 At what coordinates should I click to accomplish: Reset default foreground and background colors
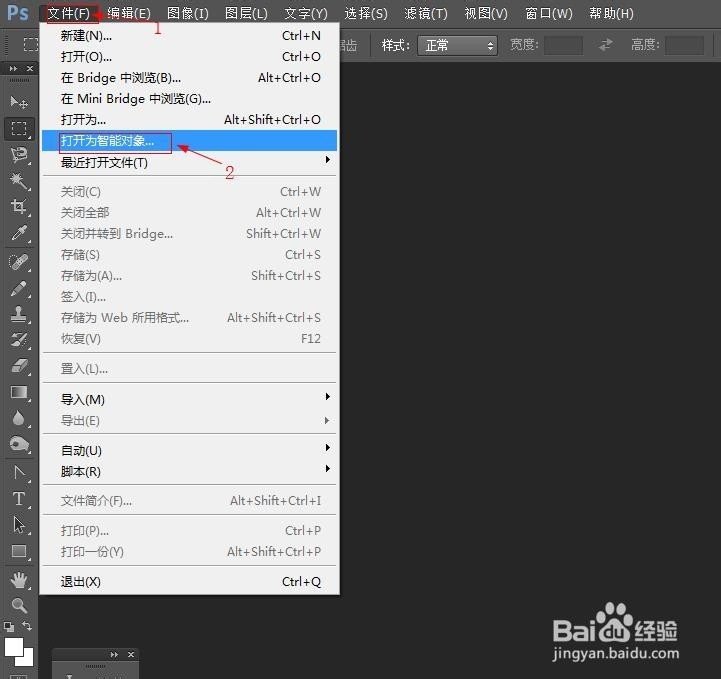point(8,627)
